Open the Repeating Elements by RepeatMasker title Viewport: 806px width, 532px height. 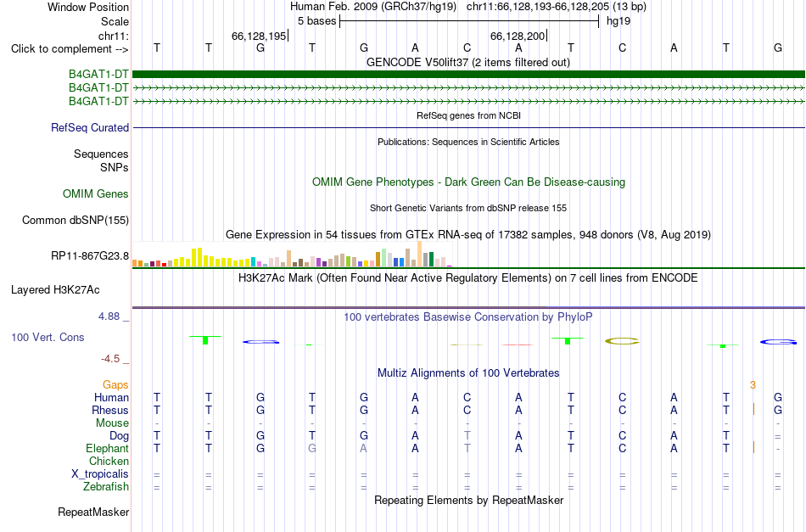[x=468, y=500]
